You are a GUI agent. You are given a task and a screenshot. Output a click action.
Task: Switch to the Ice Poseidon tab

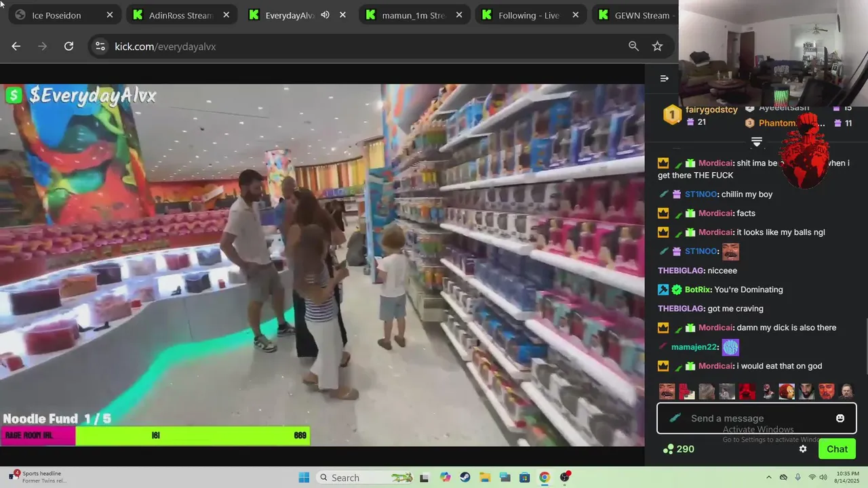pos(64,15)
